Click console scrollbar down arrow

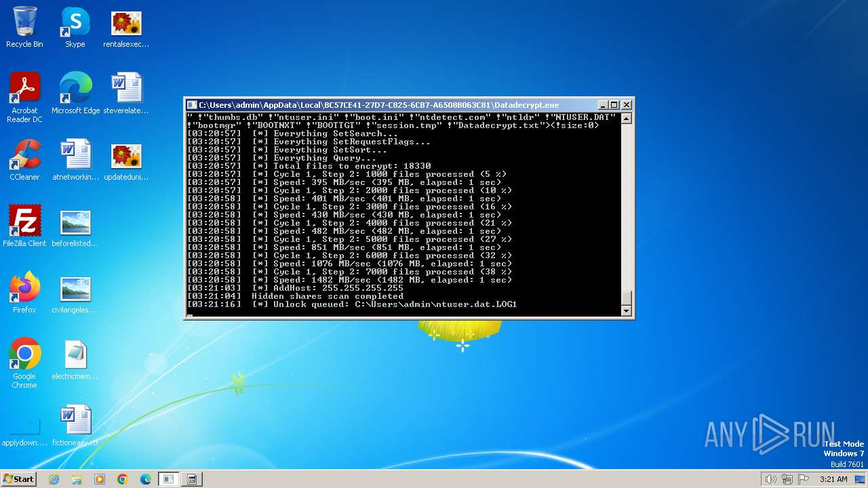point(627,311)
